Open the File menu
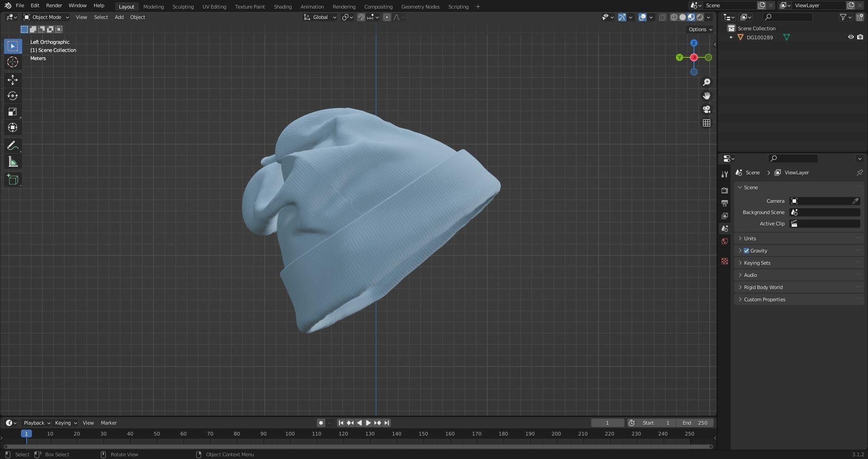The width and height of the screenshot is (868, 459). tap(20, 5)
